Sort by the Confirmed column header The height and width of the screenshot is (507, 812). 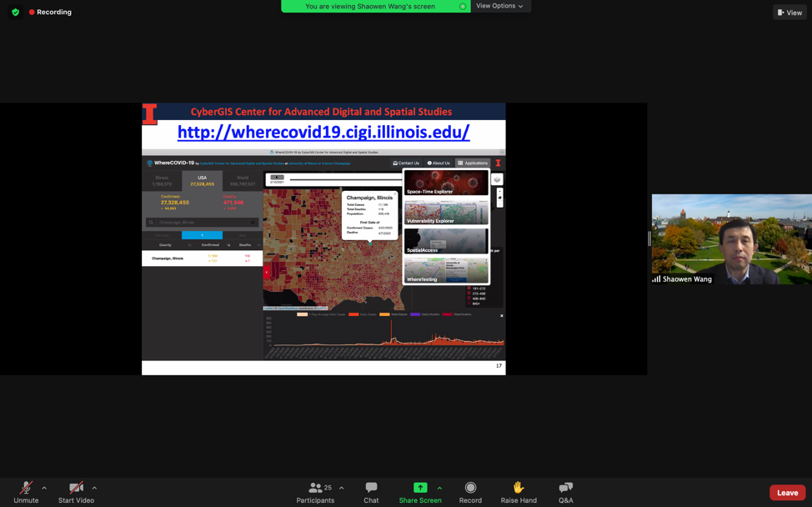[210, 245]
